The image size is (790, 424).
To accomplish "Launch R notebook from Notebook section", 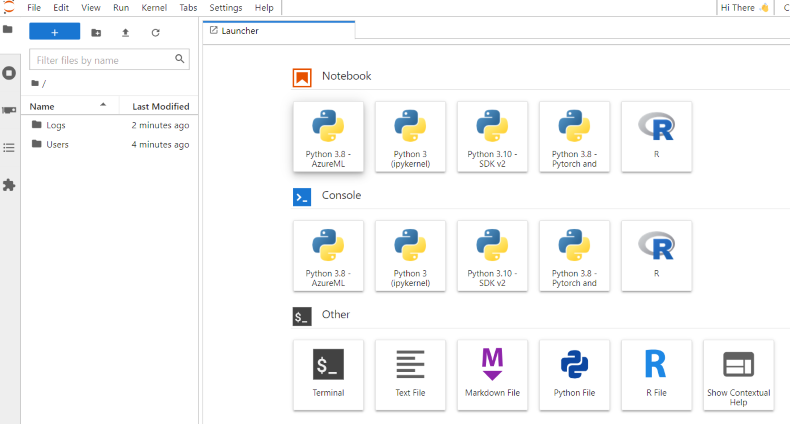I will pos(656,136).
